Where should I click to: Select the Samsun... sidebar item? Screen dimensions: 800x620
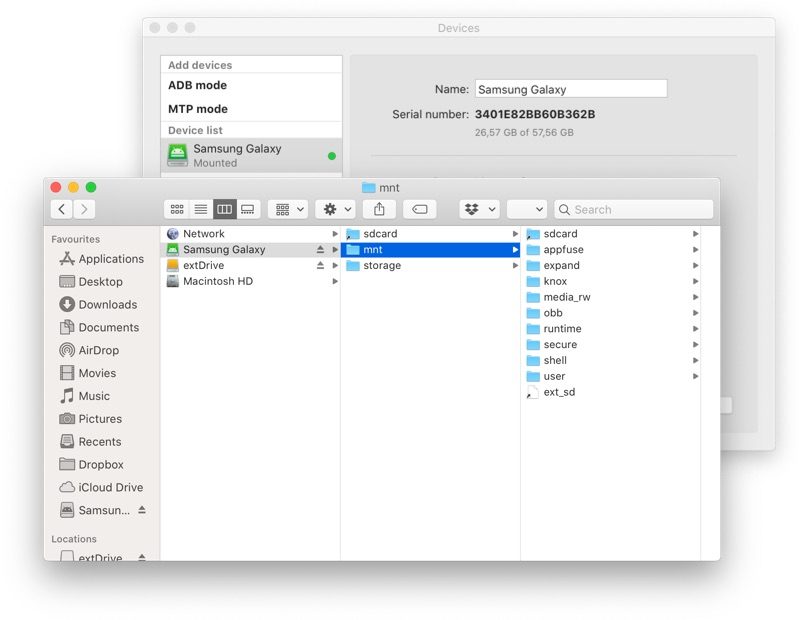95,510
